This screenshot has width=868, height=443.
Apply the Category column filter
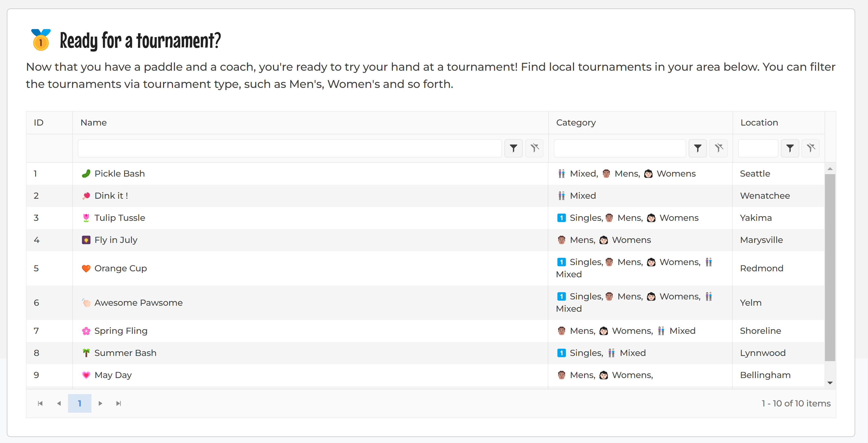(697, 148)
